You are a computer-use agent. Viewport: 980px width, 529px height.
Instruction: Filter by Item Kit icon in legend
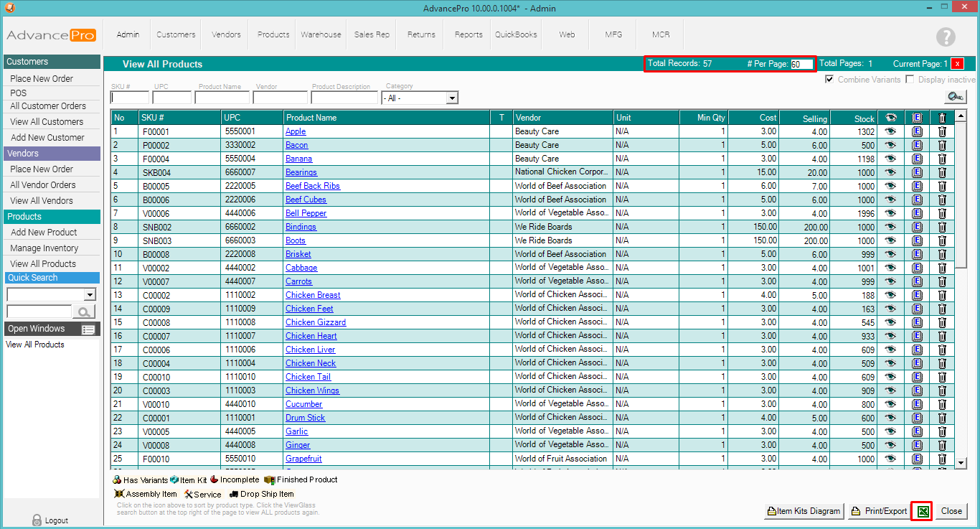tap(174, 479)
